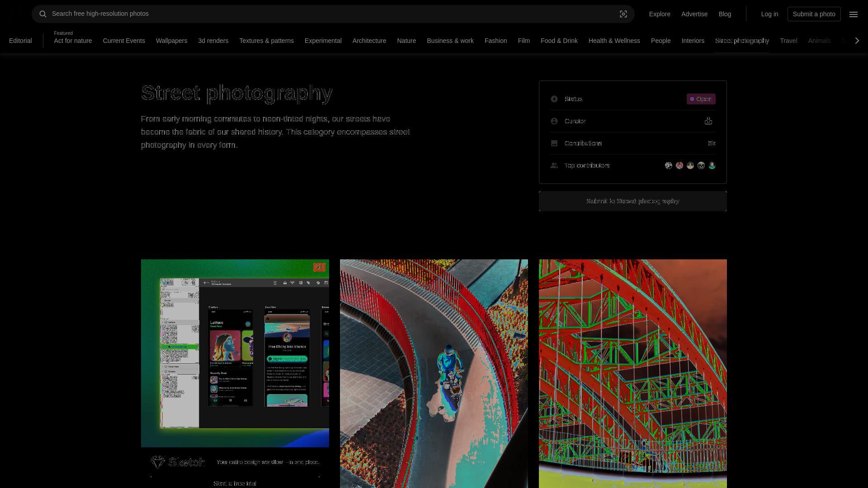Click the Sketch diamond logo

[158, 462]
